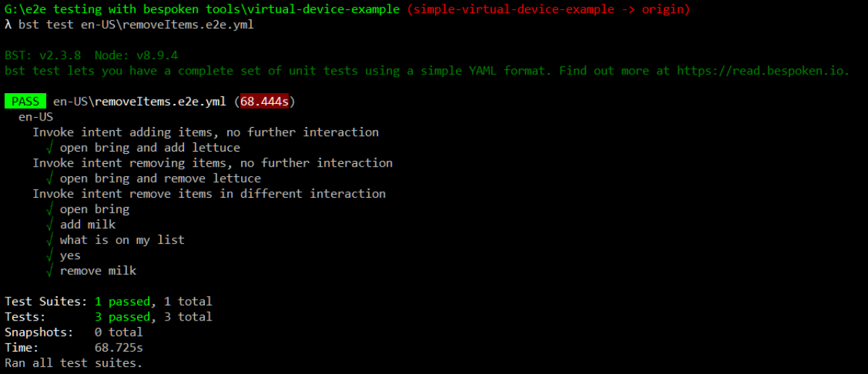Select the red 68.444s duration highlight
868x374 pixels.
265,101
